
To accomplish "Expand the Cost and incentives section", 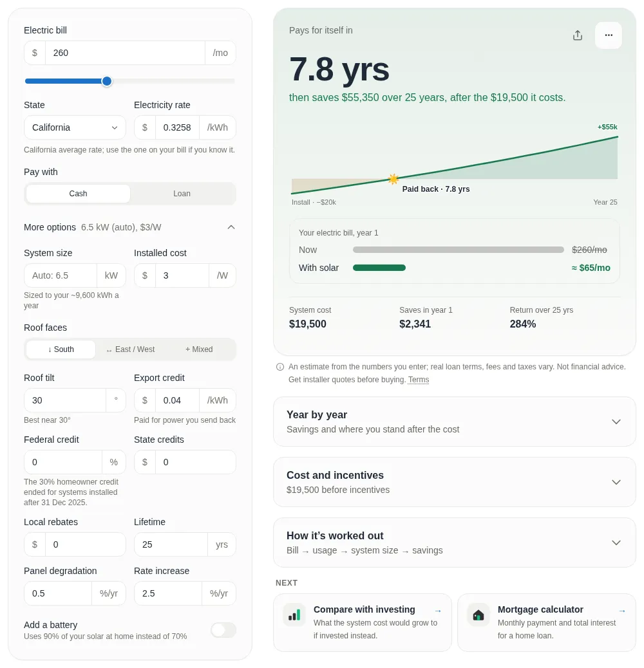I will pyautogui.click(x=454, y=482).
